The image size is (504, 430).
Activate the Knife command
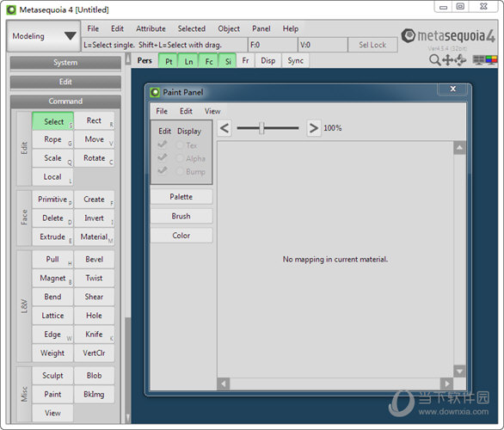tap(95, 335)
